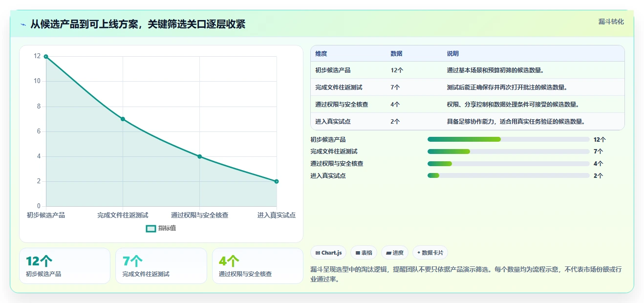Viewport: 644px width, 303px height.
Task: Click the 说明 column header
Action: click(452, 54)
